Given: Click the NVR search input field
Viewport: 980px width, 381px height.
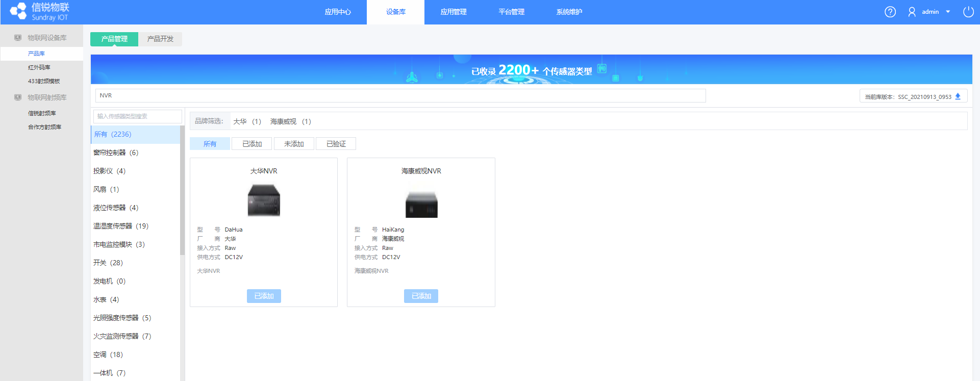Looking at the screenshot, I should point(400,95).
